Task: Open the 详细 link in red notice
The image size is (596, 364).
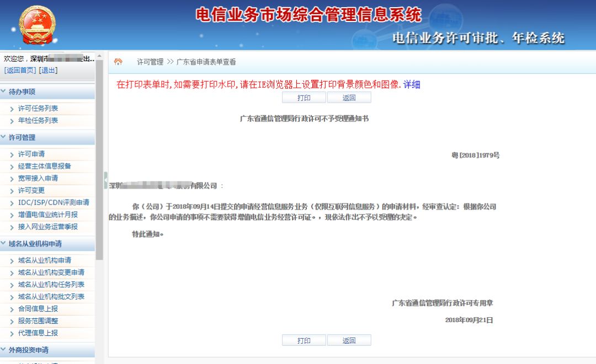Action: pyautogui.click(x=412, y=84)
